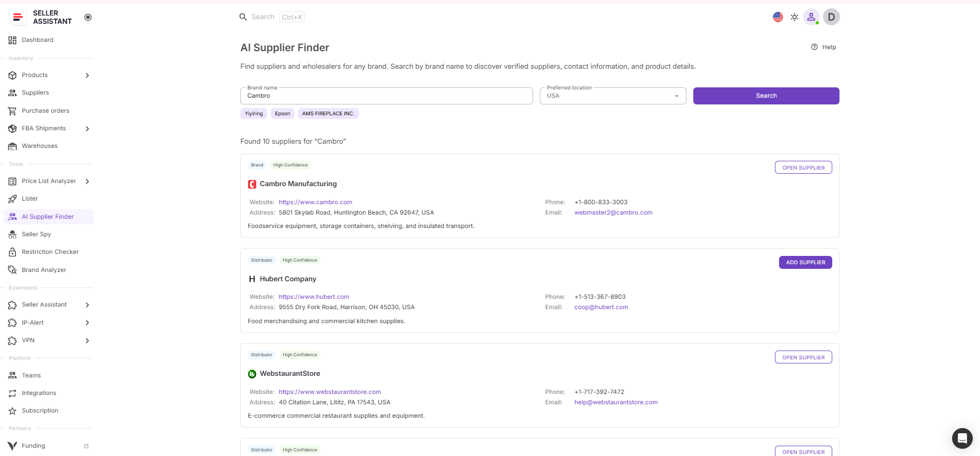Click the VPN puzzle icon
The height and width of the screenshot is (456, 980).
[12, 341]
